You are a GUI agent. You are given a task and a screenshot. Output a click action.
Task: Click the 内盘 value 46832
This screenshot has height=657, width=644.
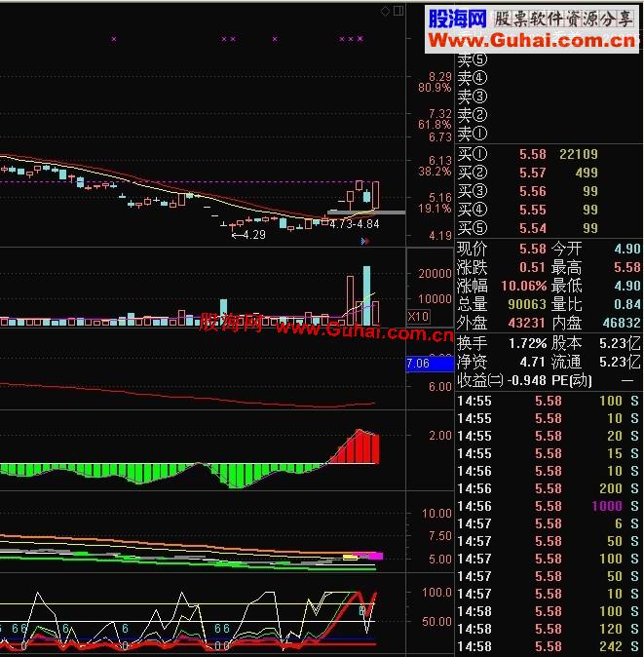pyautogui.click(x=622, y=323)
